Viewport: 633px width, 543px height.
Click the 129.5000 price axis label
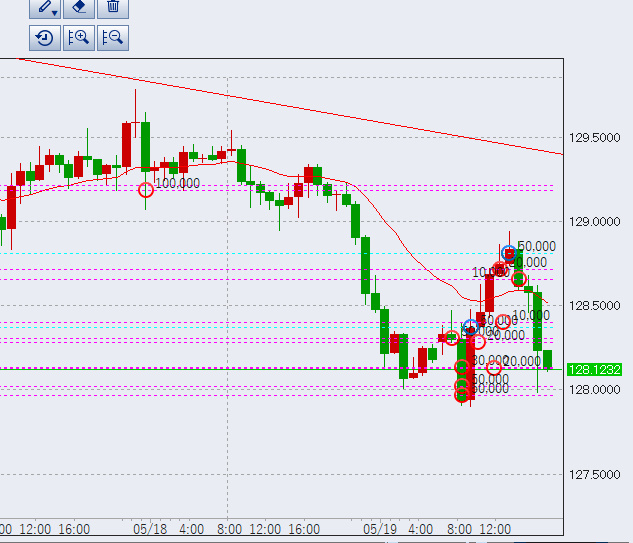click(x=594, y=138)
